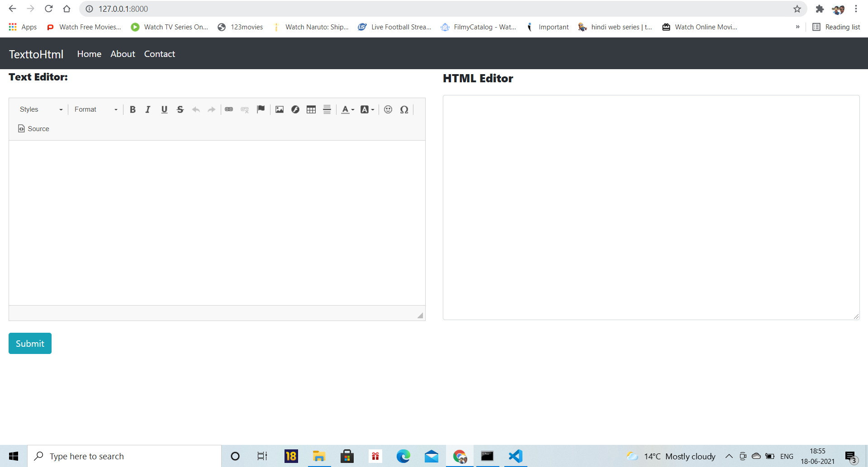Open the Apps bookmark shortcut
The height and width of the screenshot is (467, 868).
pyautogui.click(x=23, y=27)
